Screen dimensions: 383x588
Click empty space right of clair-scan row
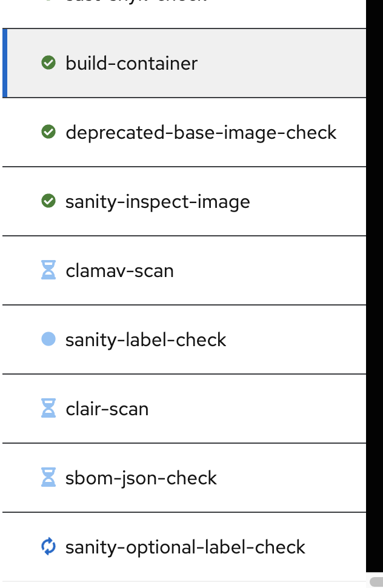[273, 409]
